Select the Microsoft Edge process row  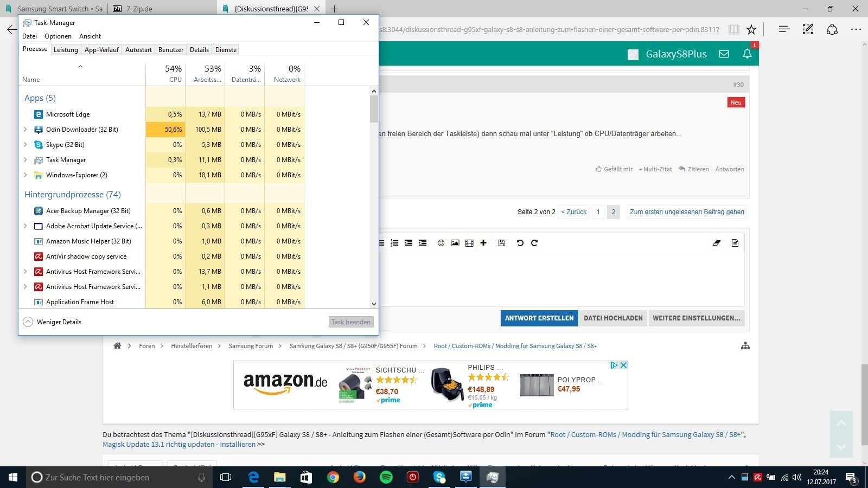click(161, 114)
